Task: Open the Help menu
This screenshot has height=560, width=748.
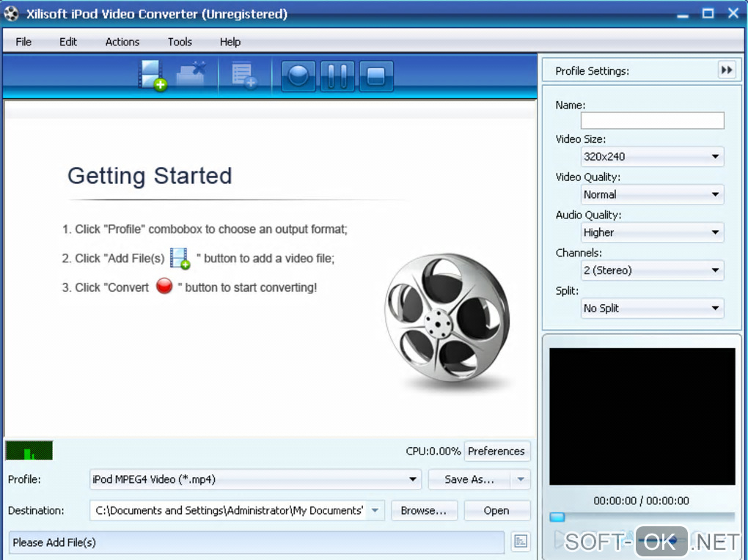Action: click(230, 42)
